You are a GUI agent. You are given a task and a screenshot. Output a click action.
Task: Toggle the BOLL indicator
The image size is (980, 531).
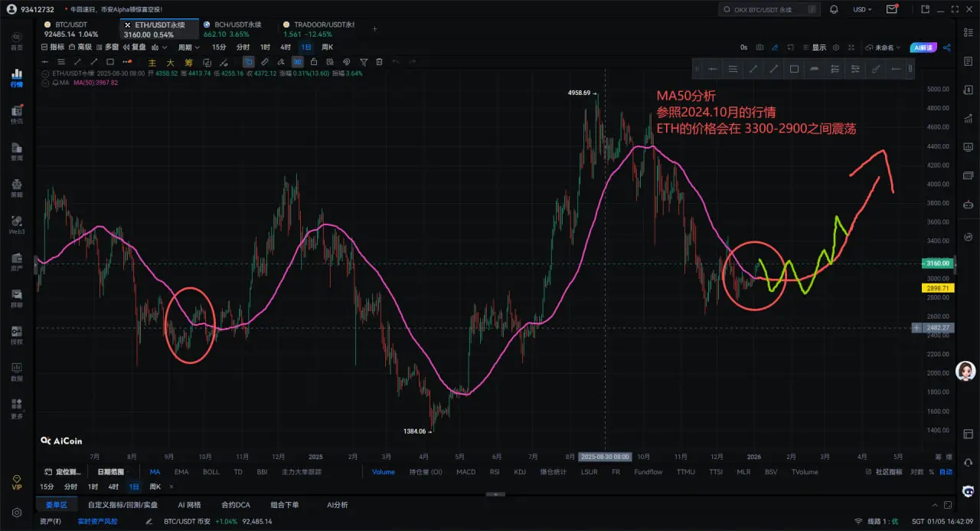(211, 472)
